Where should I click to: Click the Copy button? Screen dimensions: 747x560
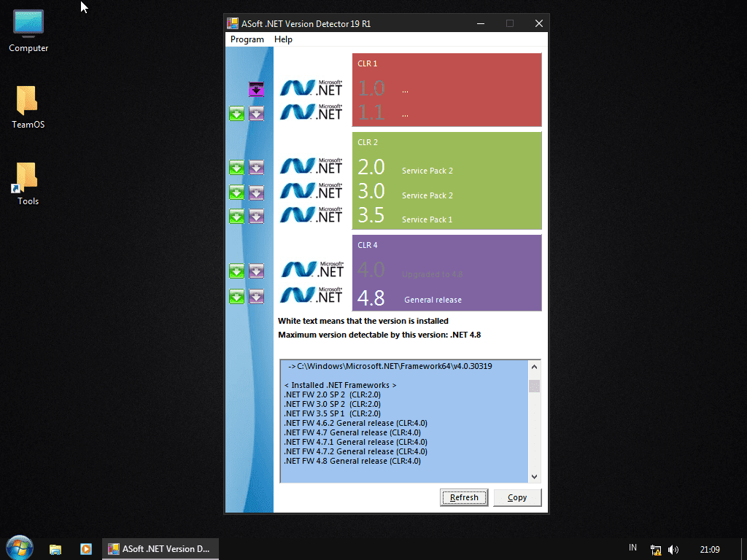[x=517, y=497]
